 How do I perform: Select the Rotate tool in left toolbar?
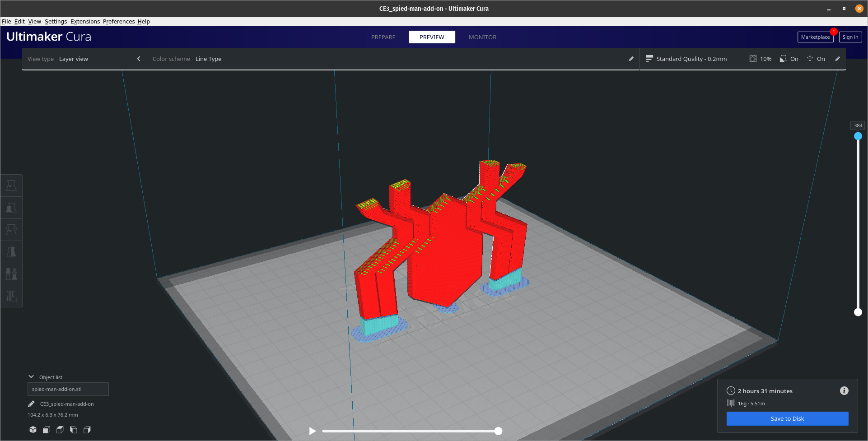coord(11,230)
